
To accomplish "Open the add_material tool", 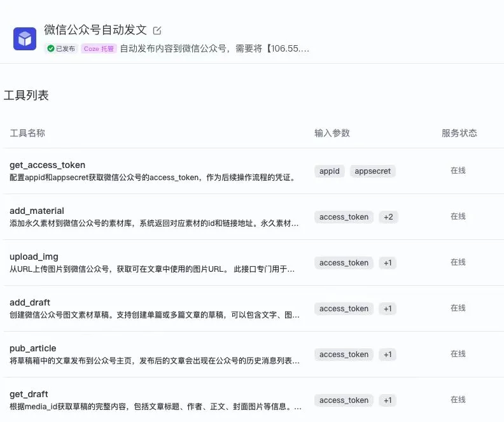I will 37,211.
